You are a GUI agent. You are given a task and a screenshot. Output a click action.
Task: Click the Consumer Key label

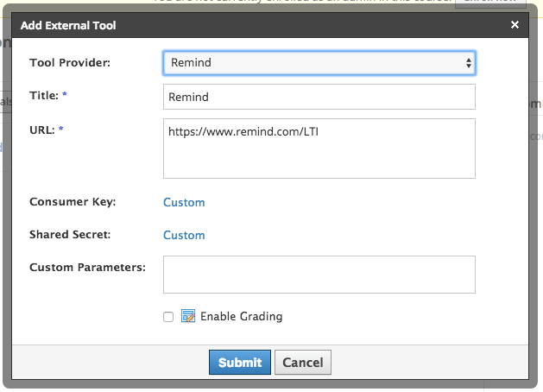point(73,201)
